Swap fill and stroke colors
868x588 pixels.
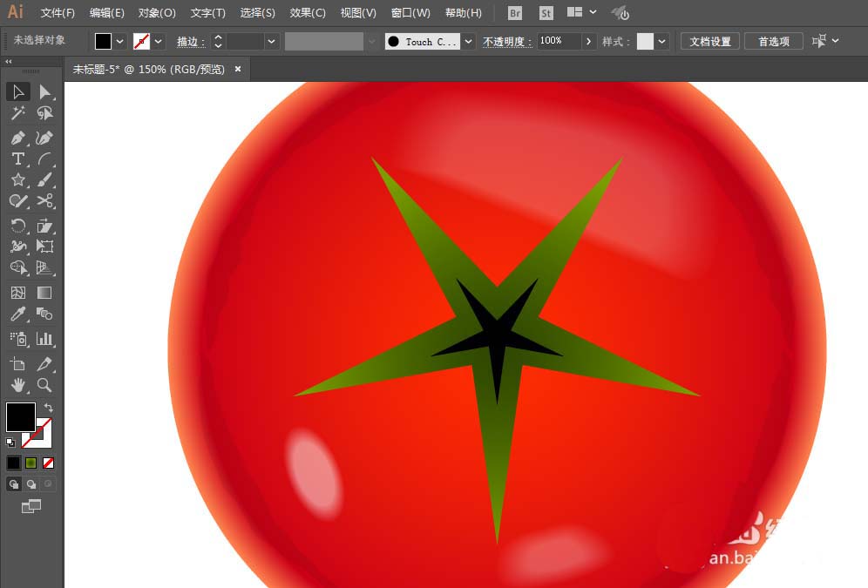49,408
